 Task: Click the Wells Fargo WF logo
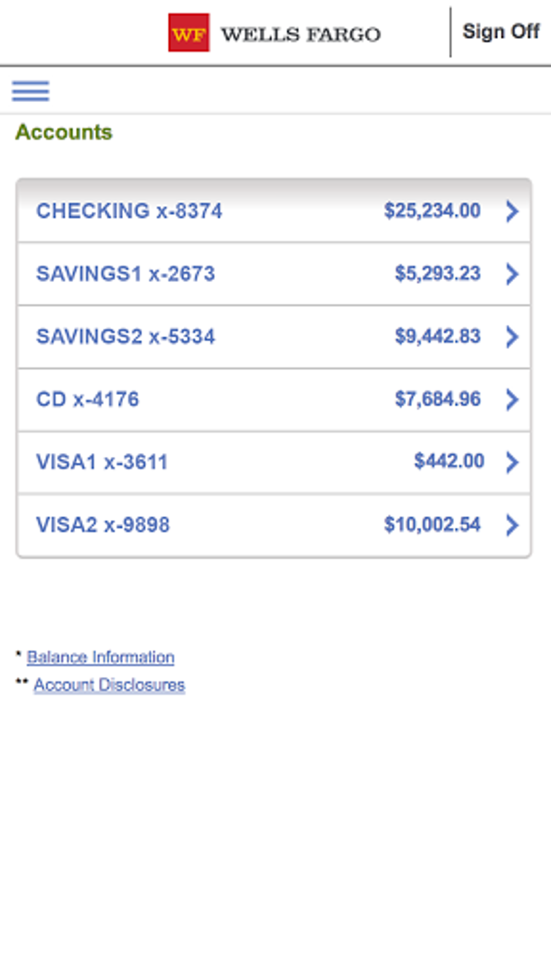click(189, 33)
